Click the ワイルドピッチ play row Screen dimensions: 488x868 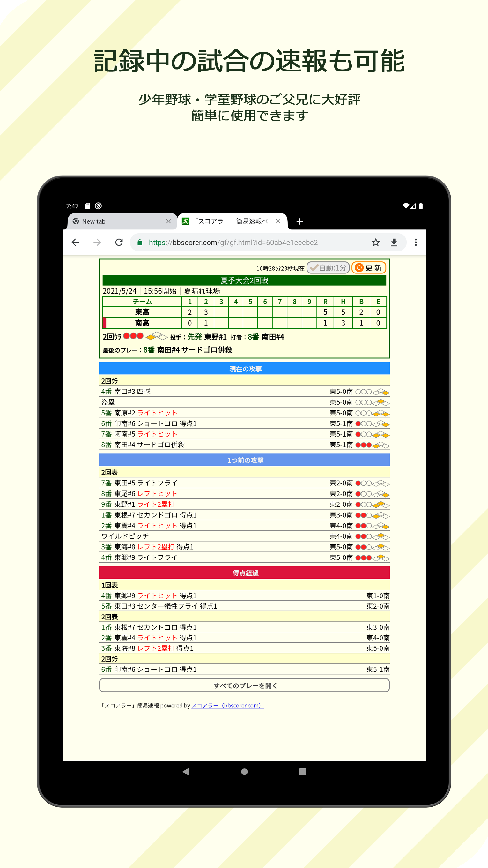point(244,536)
